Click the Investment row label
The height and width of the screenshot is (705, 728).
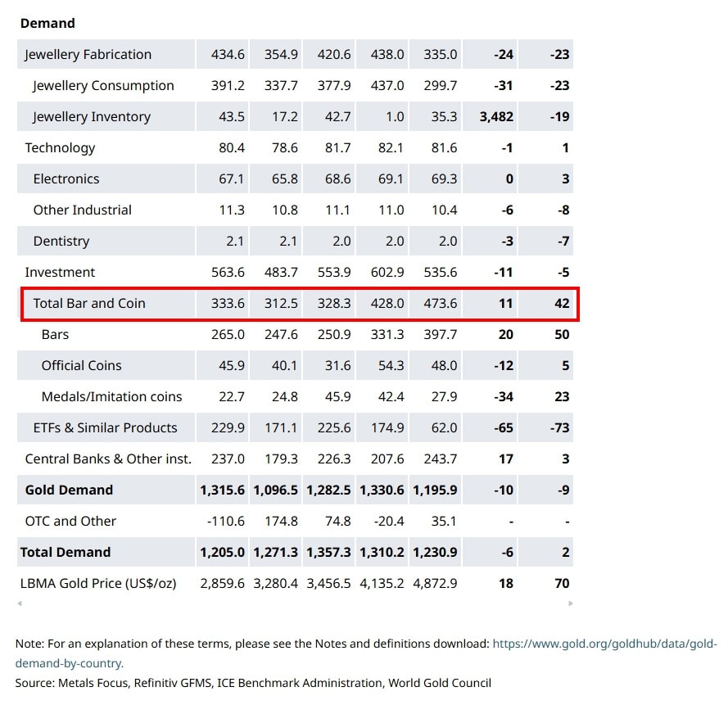[x=60, y=273]
